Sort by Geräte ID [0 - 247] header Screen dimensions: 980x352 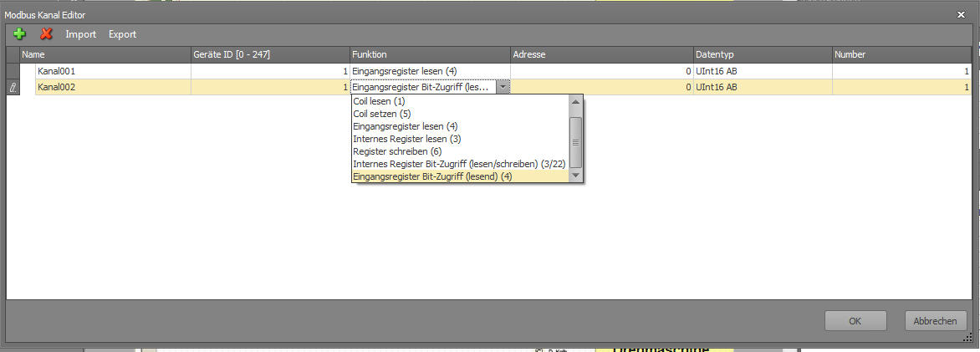270,54
